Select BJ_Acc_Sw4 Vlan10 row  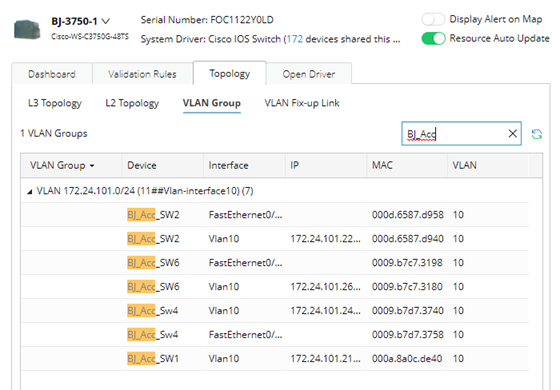tap(275, 310)
